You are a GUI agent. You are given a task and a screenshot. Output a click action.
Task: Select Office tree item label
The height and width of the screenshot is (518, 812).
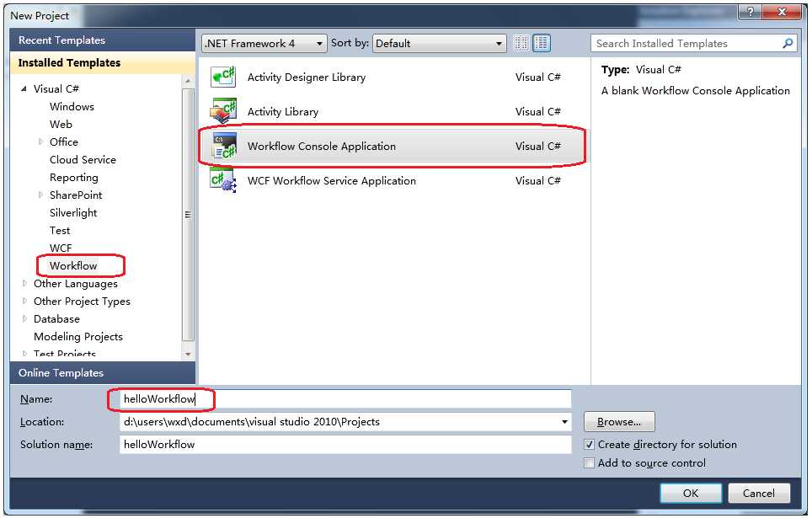point(64,142)
